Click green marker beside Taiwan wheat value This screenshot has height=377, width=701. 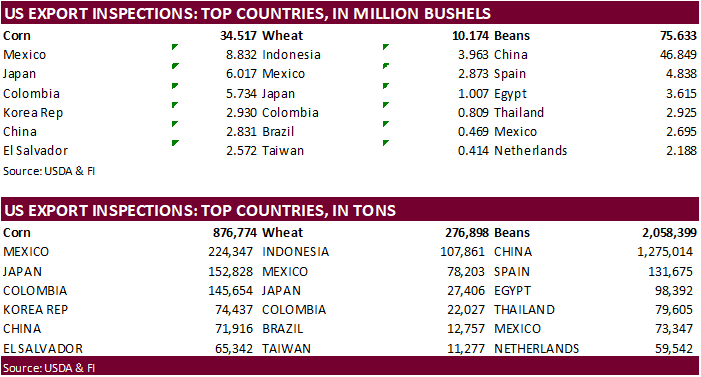386,143
